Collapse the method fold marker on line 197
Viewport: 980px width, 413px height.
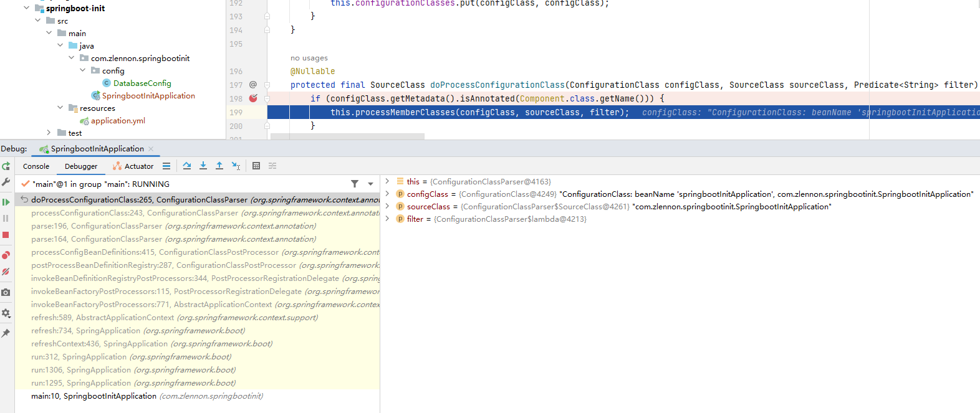[x=267, y=85]
